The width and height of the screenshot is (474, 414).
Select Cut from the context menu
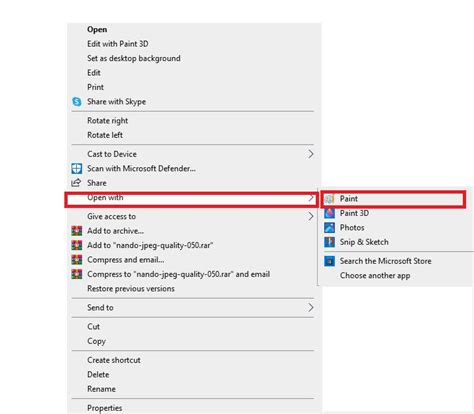tap(93, 326)
